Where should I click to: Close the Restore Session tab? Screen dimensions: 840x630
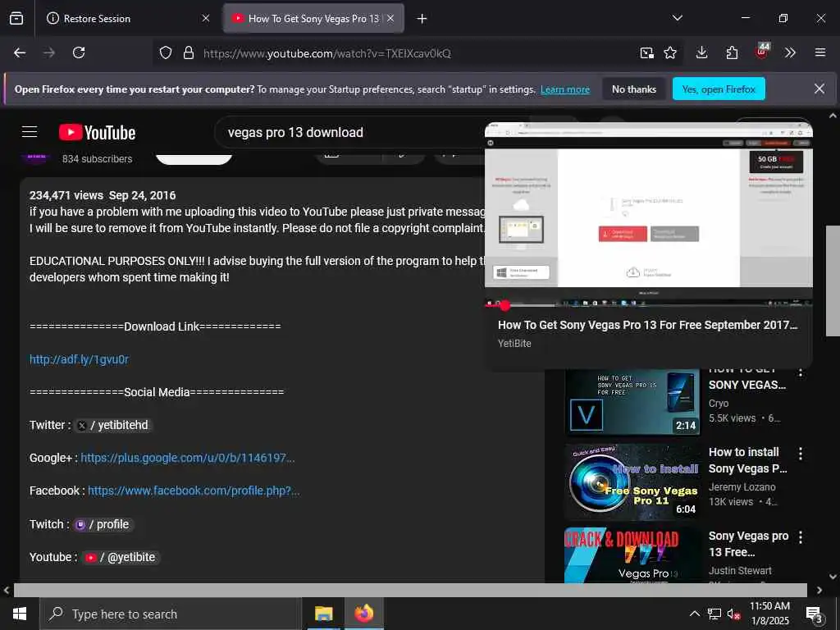click(206, 18)
